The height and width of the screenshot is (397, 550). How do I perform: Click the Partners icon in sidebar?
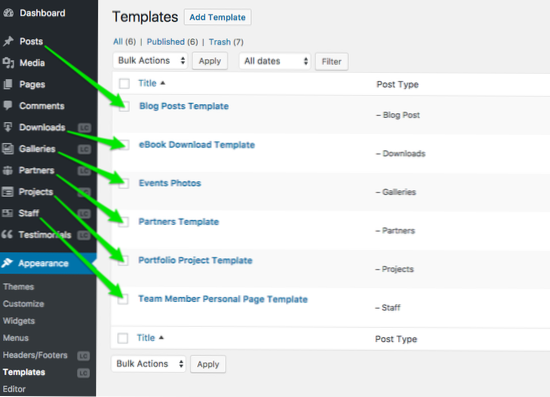(8, 170)
